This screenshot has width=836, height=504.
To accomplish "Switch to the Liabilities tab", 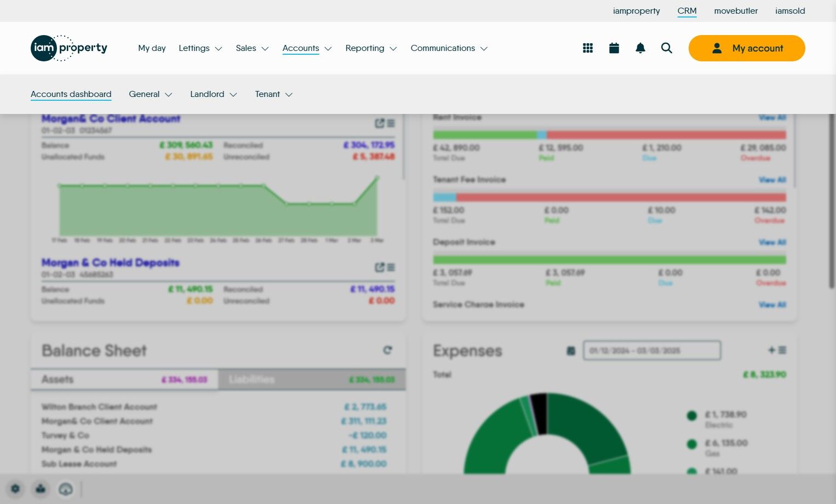I will [x=312, y=379].
